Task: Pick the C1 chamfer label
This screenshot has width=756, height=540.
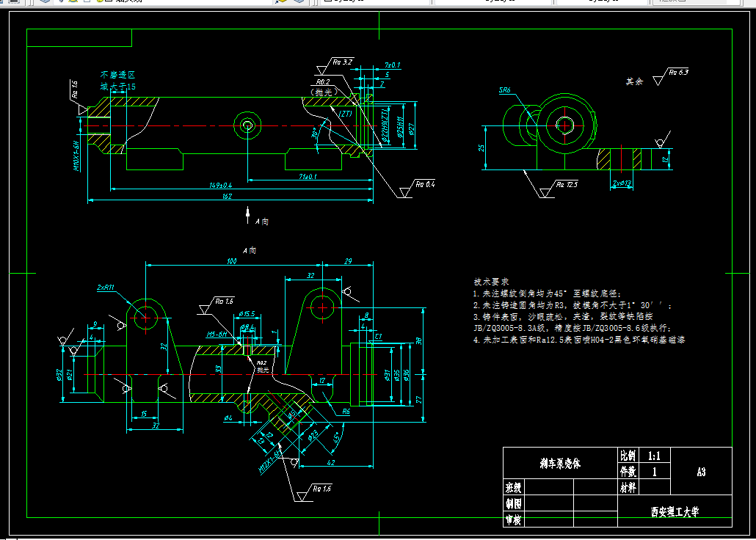Action: pyautogui.click(x=379, y=335)
